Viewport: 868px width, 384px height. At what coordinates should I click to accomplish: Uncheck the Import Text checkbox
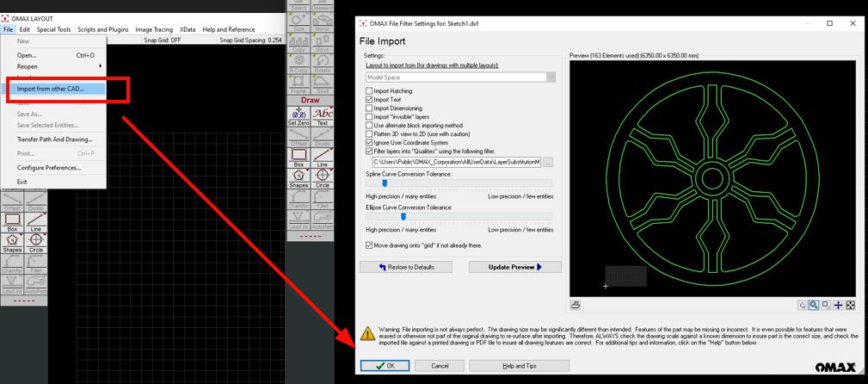369,100
